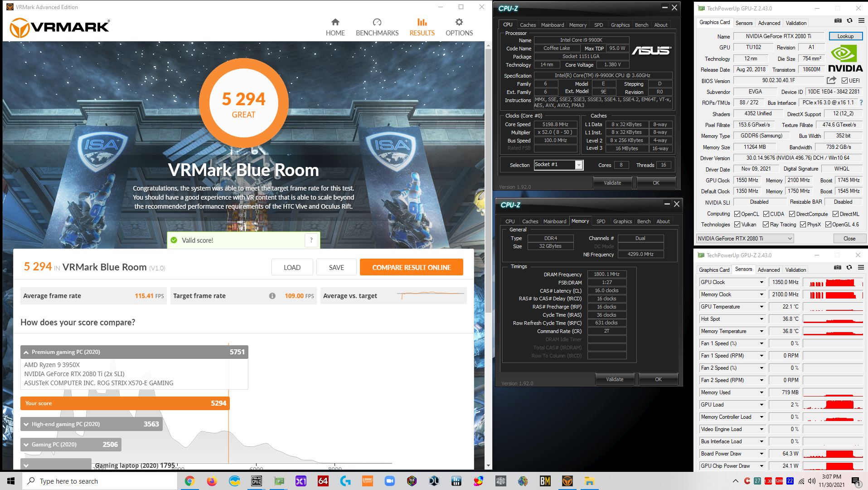Image resolution: width=868 pixels, height=490 pixels.
Task: Toggle the Ray Tracing checkbox in GPU-Z
Action: [766, 225]
